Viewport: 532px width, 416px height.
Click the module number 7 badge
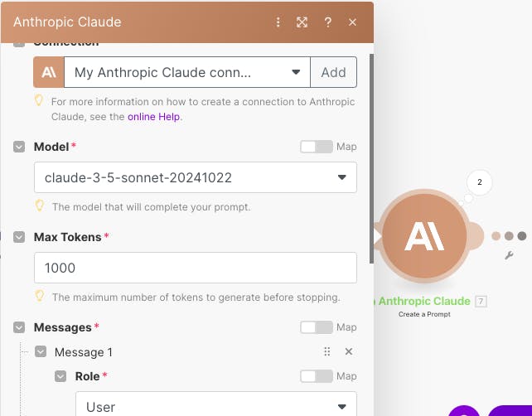click(481, 301)
